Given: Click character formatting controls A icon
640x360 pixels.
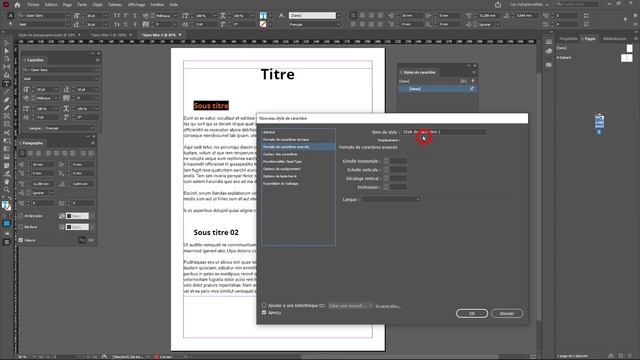Looking at the screenshot, I should [11, 16].
